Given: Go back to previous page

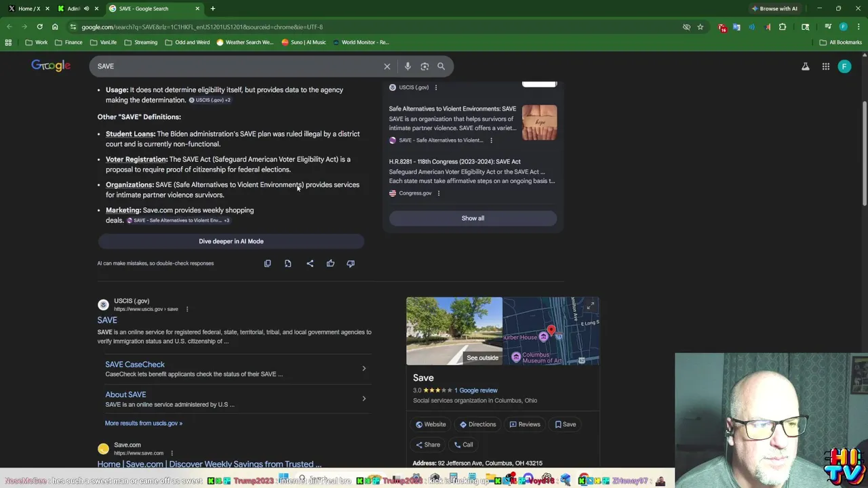Looking at the screenshot, I should pyautogui.click(x=9, y=27).
